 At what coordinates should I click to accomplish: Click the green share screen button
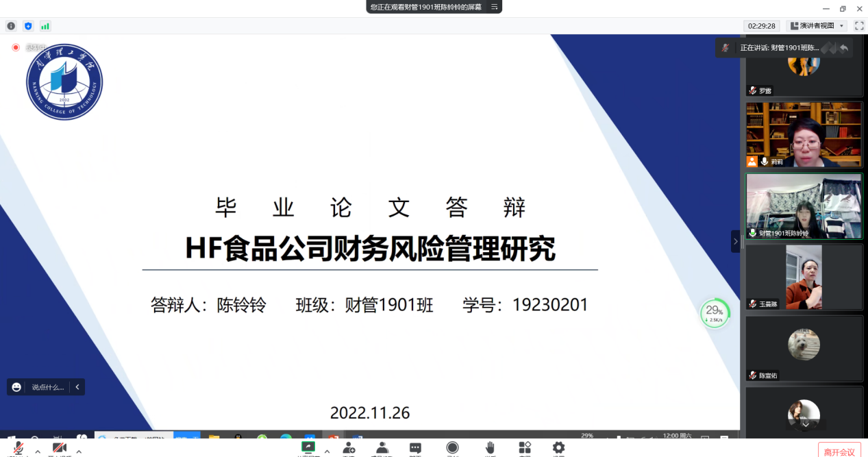point(308,447)
